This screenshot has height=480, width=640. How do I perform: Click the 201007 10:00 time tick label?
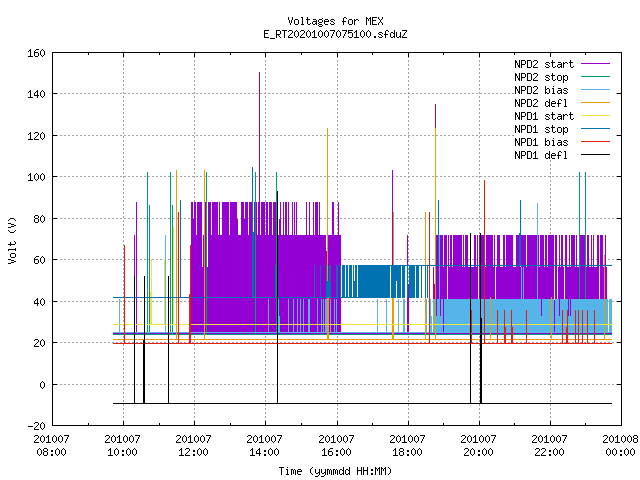click(122, 446)
